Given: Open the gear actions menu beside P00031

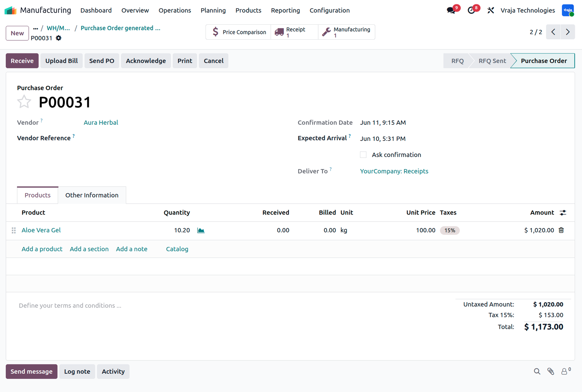Looking at the screenshot, I should pos(59,38).
